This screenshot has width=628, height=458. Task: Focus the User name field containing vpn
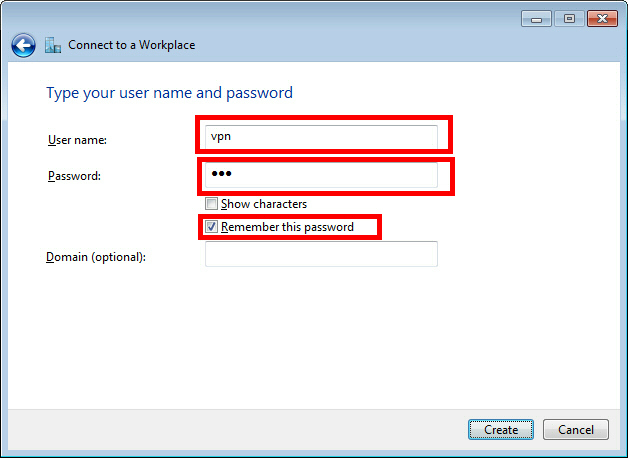[x=321, y=137]
